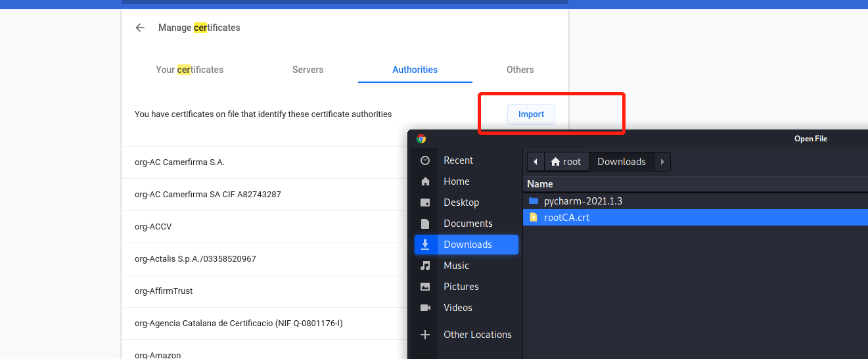Screen dimensions: 868x359
Task: Navigate path backward with left arrow
Action: pyautogui.click(x=536, y=162)
